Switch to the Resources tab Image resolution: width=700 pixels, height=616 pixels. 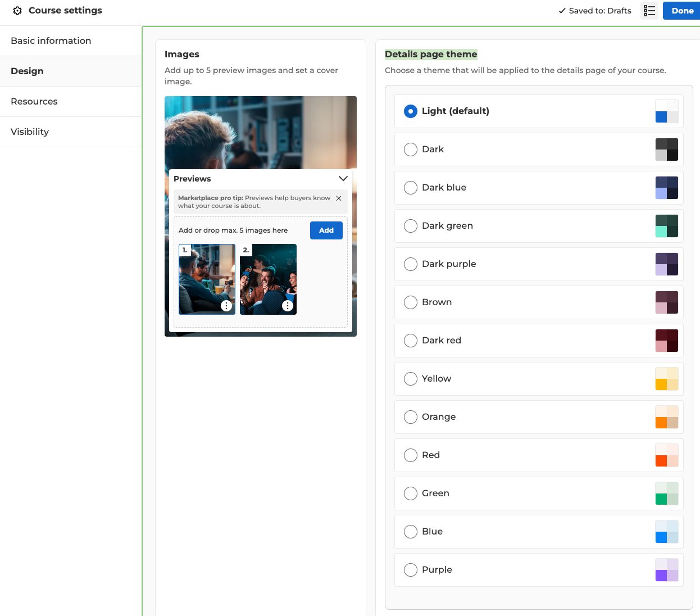click(34, 102)
